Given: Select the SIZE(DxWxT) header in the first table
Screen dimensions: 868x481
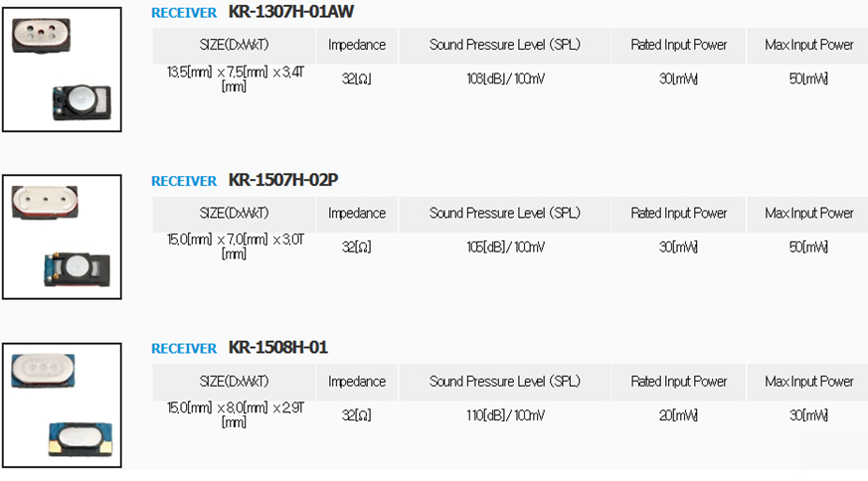Looking at the screenshot, I should pyautogui.click(x=234, y=46).
